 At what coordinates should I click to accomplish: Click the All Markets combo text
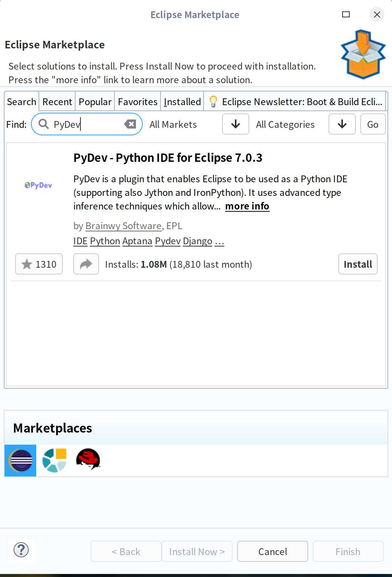point(173,124)
